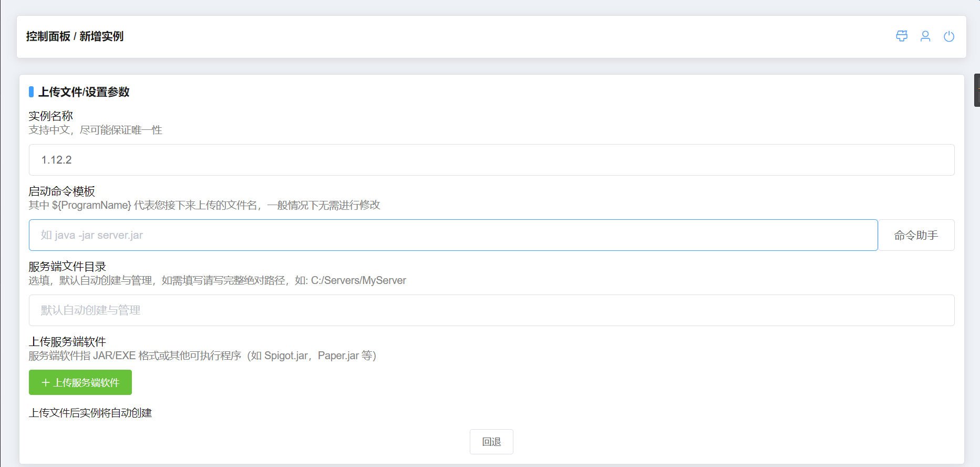Viewport: 980px width, 467px height.
Task: Click the 上传文件后实例将自动创建 notice text
Action: coord(90,413)
